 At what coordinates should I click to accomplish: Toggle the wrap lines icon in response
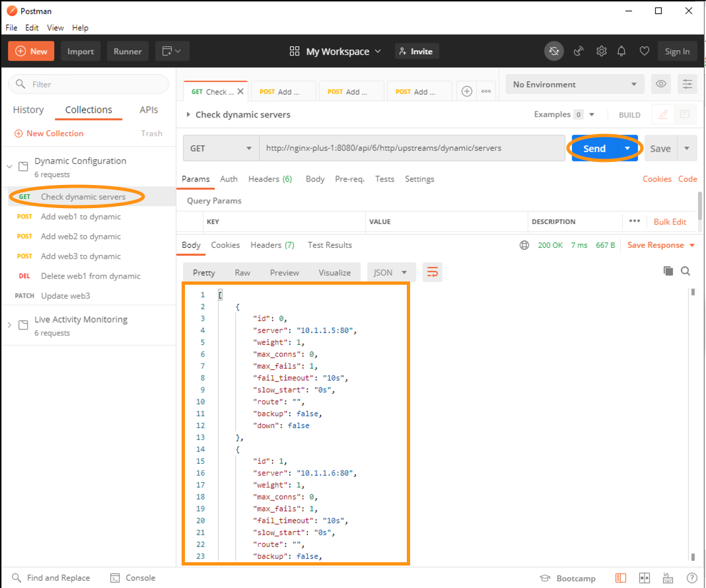click(432, 273)
